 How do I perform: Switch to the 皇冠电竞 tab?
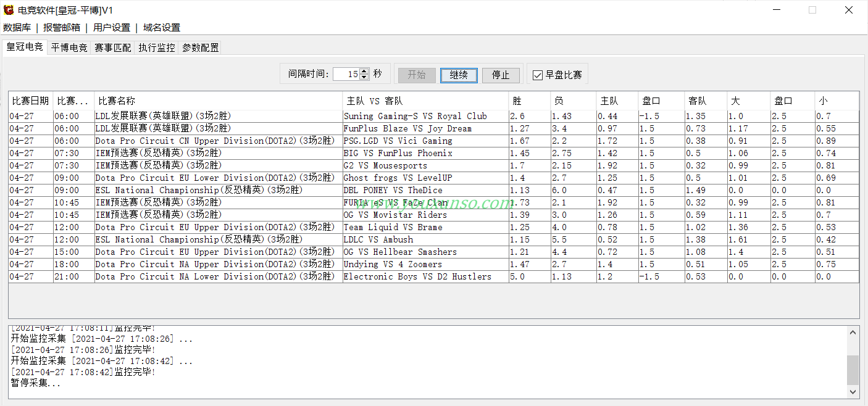pos(25,47)
